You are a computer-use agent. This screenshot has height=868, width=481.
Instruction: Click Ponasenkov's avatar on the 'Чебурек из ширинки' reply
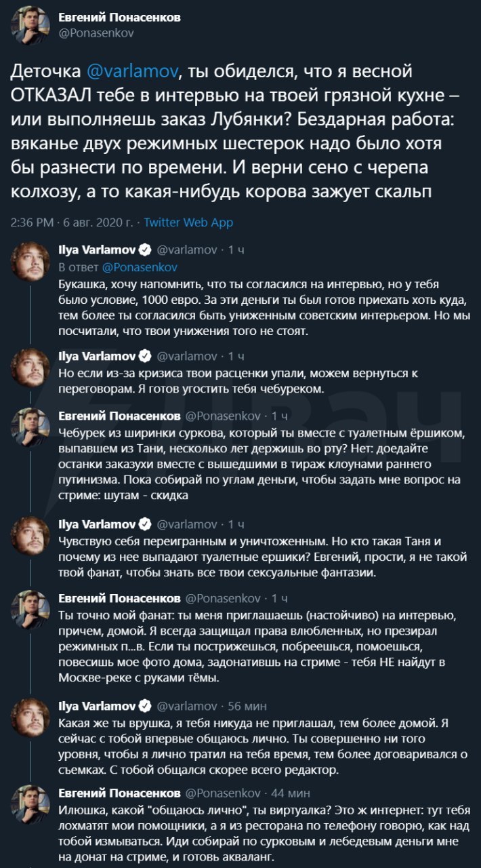(x=30, y=427)
